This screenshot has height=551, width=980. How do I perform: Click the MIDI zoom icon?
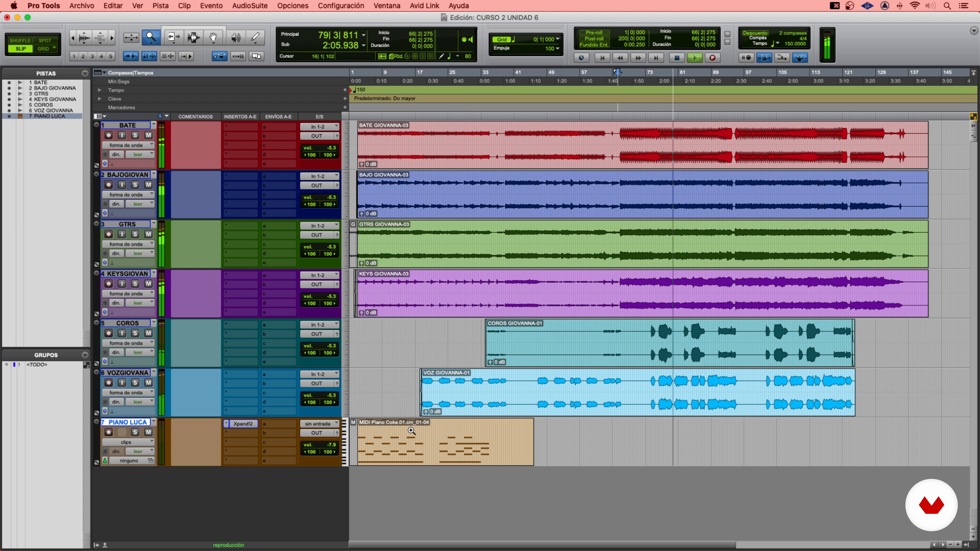pyautogui.click(x=100, y=37)
